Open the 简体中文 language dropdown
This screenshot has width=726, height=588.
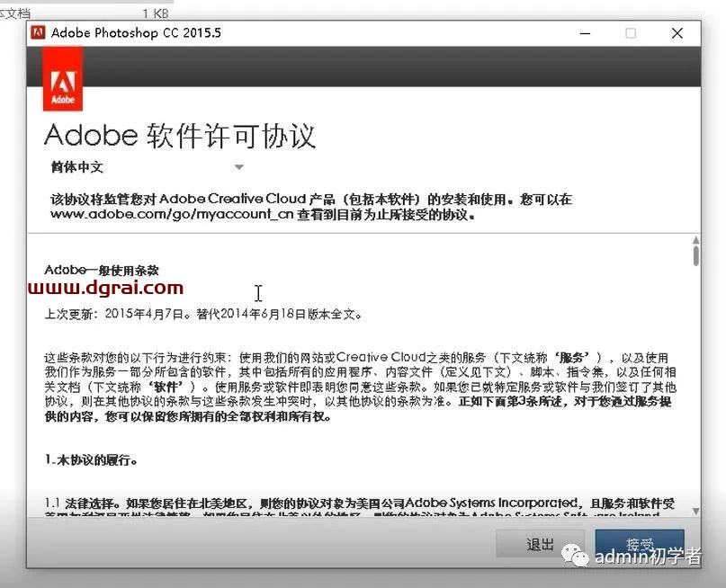tap(148, 167)
